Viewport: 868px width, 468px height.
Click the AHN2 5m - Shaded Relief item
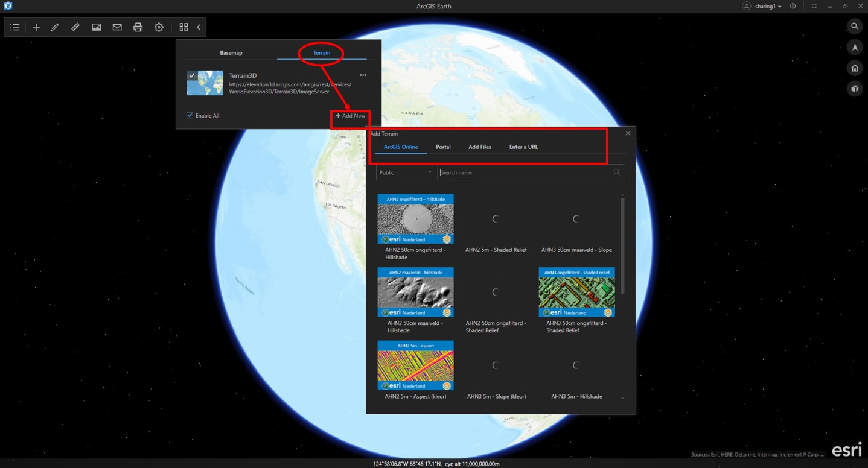[x=496, y=224]
